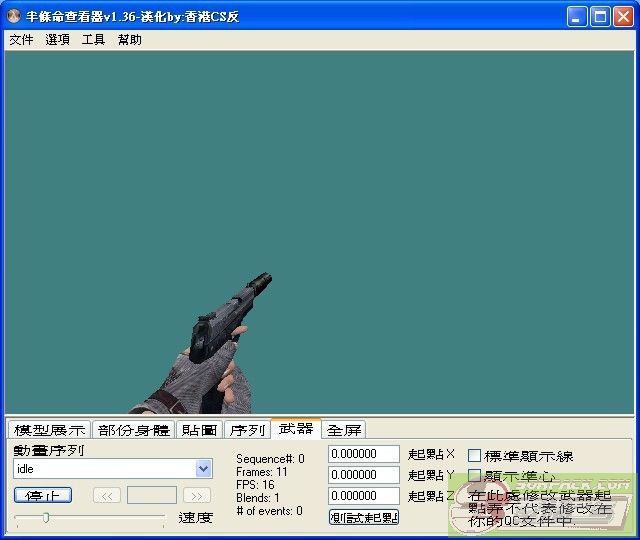
Task: Click the 停止 stop button
Action: [43, 495]
